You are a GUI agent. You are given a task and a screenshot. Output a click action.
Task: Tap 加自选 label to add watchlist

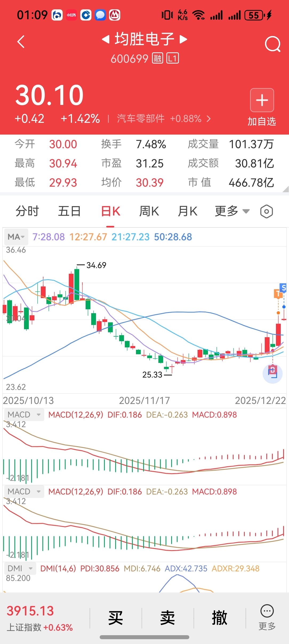pyautogui.click(x=262, y=121)
